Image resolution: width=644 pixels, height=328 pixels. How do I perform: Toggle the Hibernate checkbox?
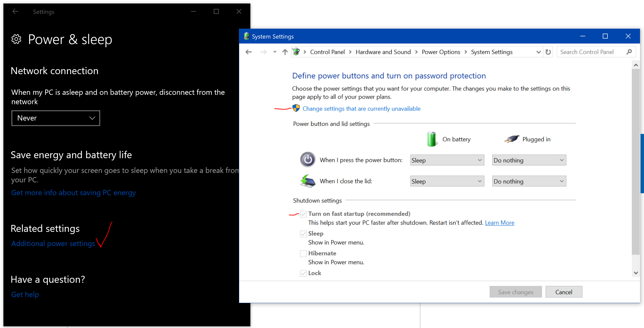click(303, 253)
